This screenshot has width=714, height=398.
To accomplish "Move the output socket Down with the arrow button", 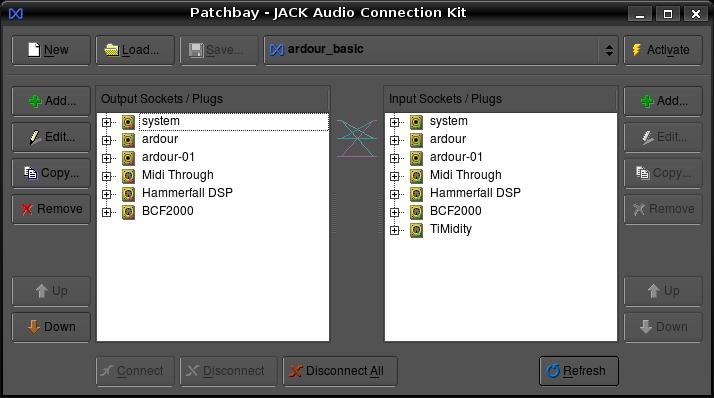I will coord(51,327).
